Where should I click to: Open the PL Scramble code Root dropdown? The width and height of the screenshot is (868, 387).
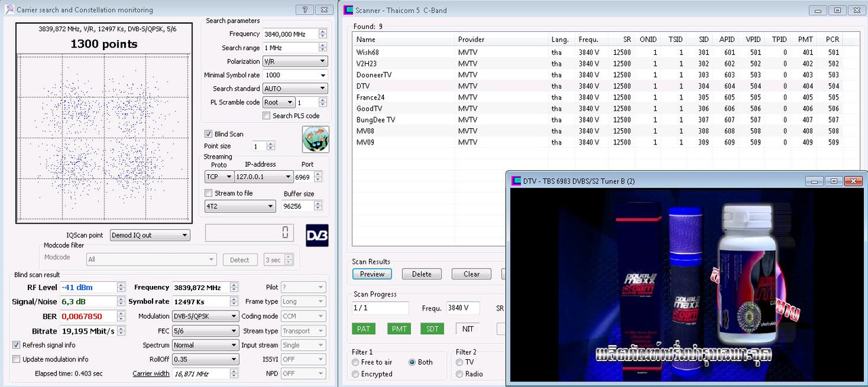click(x=278, y=102)
